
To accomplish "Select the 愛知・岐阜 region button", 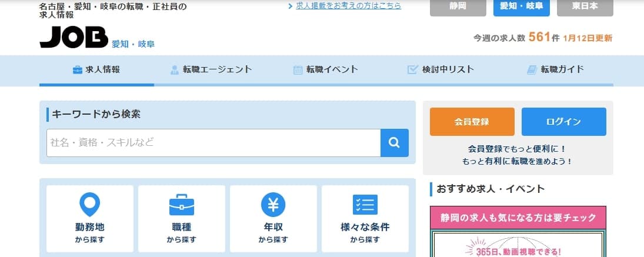I will click(521, 8).
